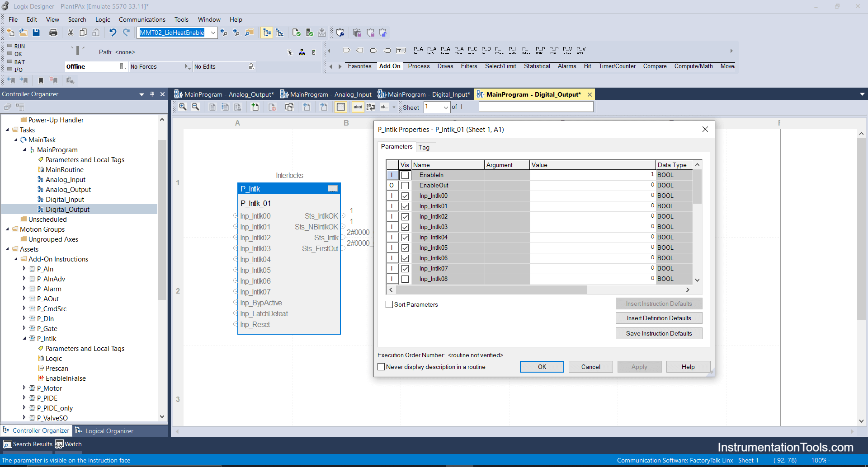Click the Copy Sheet icon
The image size is (868, 467).
point(289,107)
